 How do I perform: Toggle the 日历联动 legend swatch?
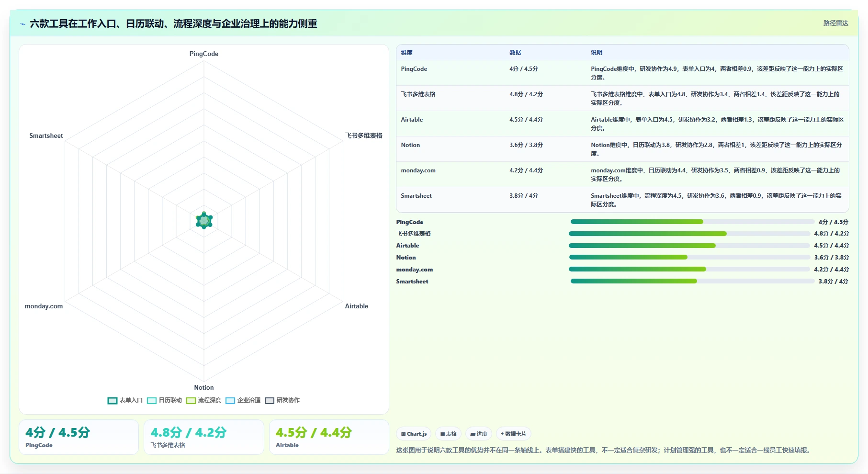click(x=152, y=401)
